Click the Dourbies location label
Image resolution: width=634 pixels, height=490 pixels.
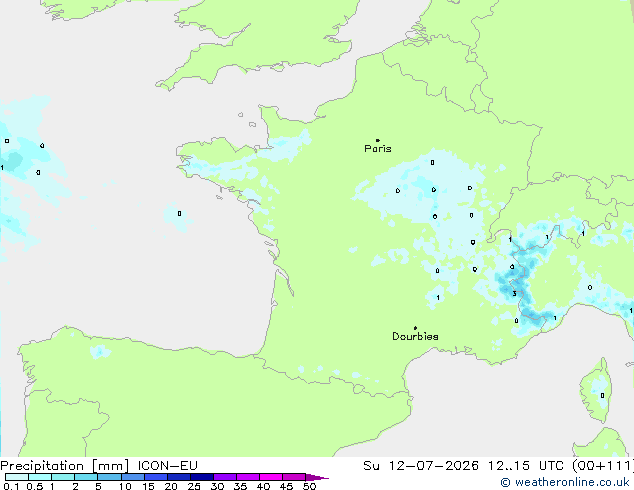[415, 336]
